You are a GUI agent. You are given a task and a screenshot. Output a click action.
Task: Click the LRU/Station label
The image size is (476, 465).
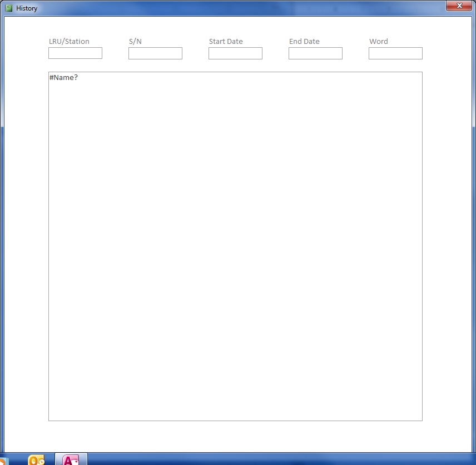69,41
